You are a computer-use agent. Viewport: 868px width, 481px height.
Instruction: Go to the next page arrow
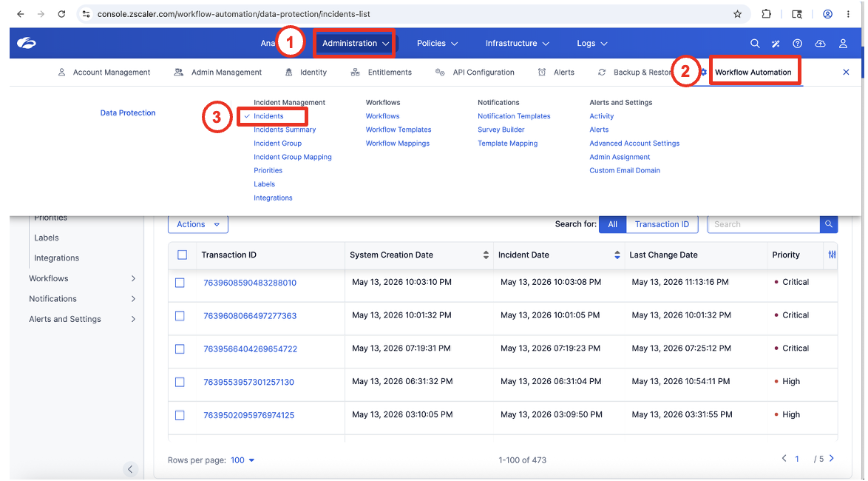point(832,458)
